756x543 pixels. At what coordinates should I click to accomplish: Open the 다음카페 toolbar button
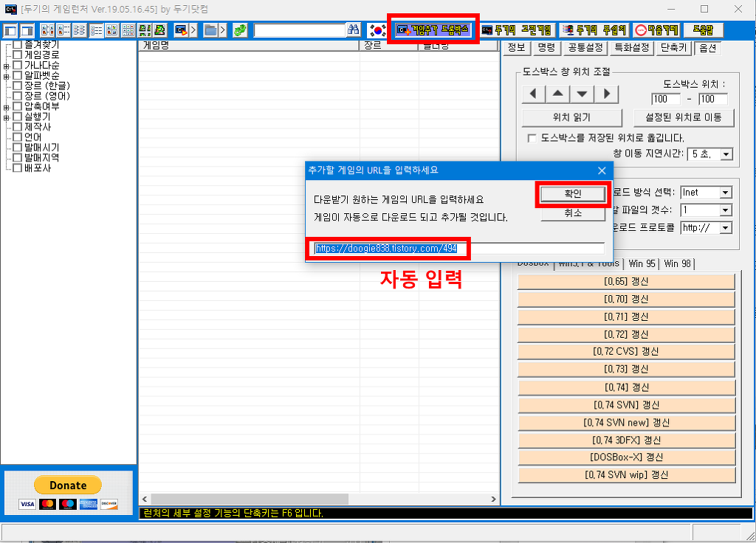point(656,30)
